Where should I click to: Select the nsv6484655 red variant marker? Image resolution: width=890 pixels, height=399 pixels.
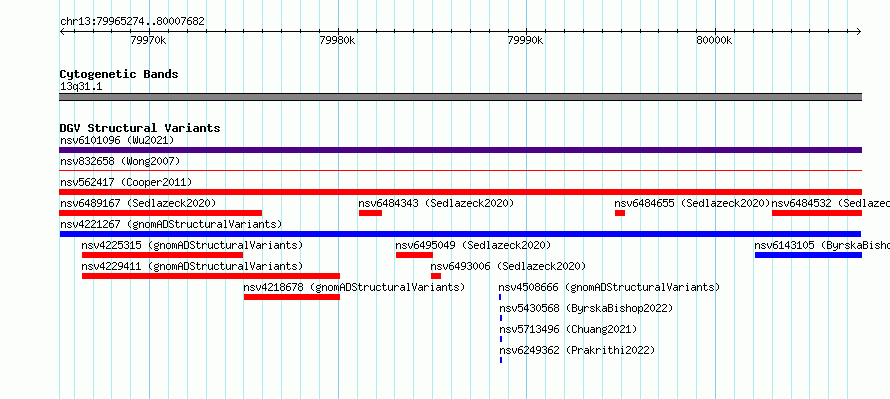click(x=620, y=213)
